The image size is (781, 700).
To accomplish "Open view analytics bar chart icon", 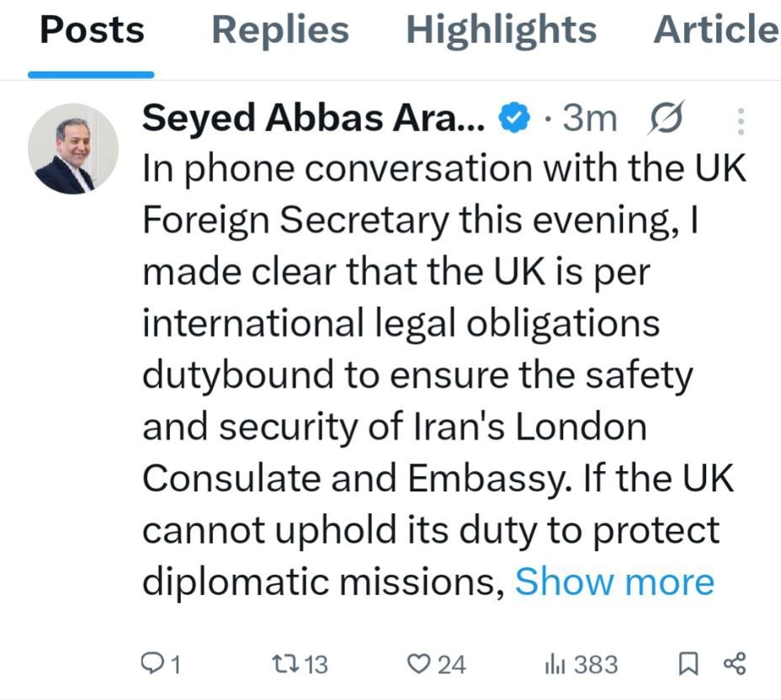I will coord(553,665).
